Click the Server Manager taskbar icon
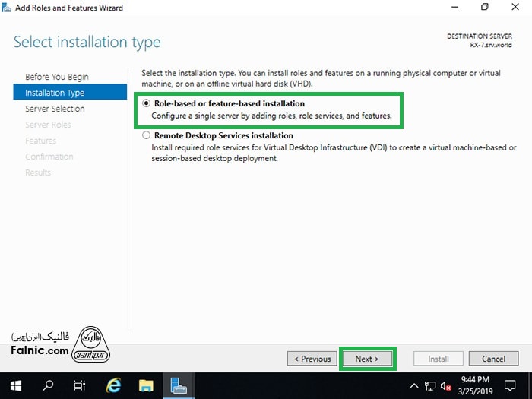Viewport: 532px width, 399px height. tap(179, 385)
